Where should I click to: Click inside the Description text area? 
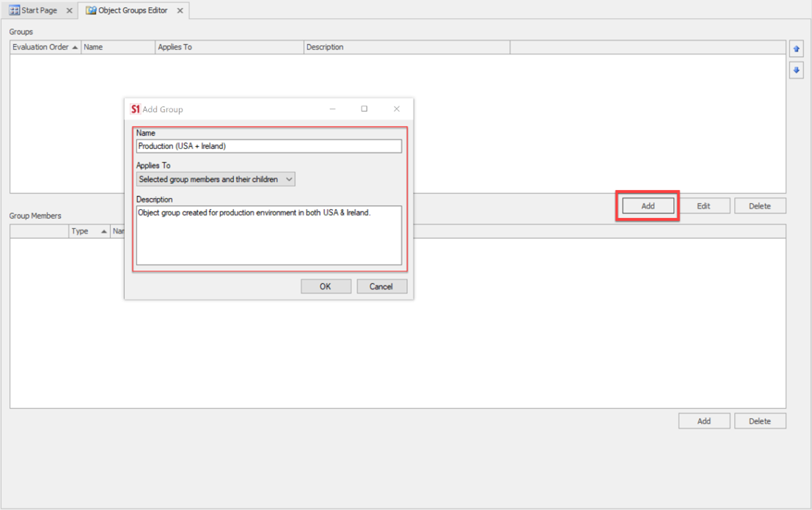(x=268, y=235)
